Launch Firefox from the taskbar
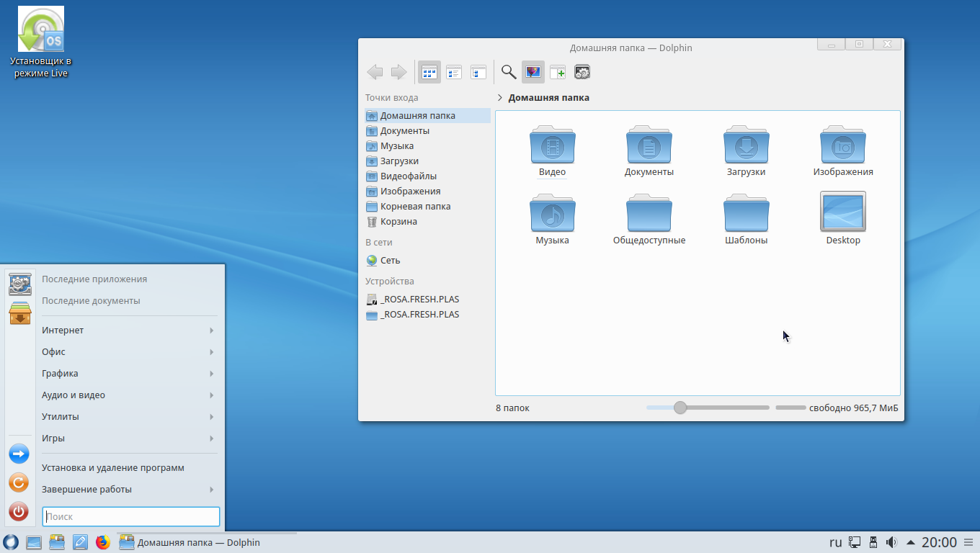The width and height of the screenshot is (980, 553). click(103, 542)
